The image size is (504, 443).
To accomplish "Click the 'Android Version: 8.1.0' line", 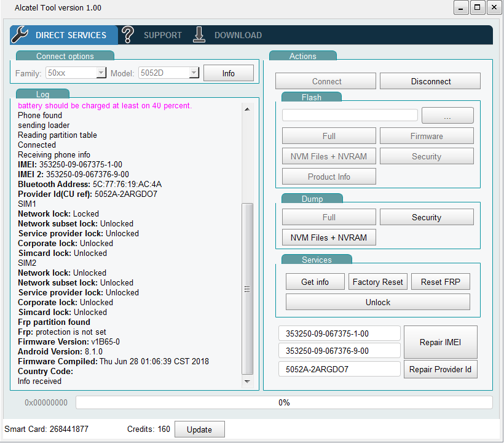I will (x=60, y=351).
